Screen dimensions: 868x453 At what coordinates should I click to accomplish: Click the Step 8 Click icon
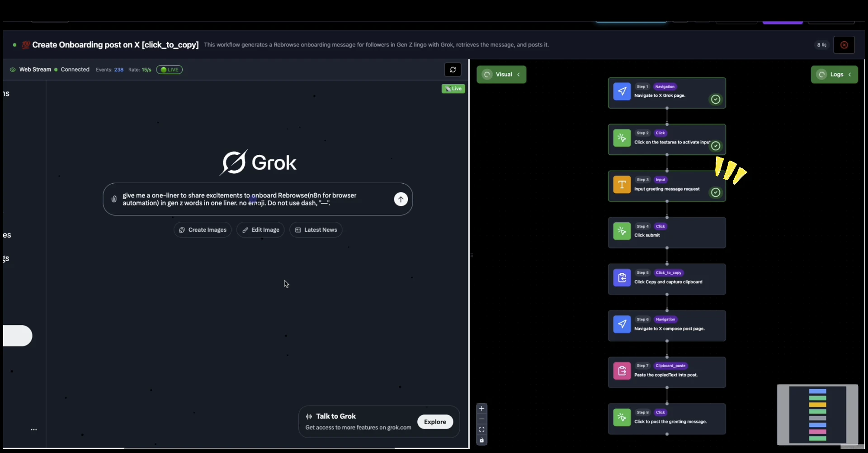622,417
